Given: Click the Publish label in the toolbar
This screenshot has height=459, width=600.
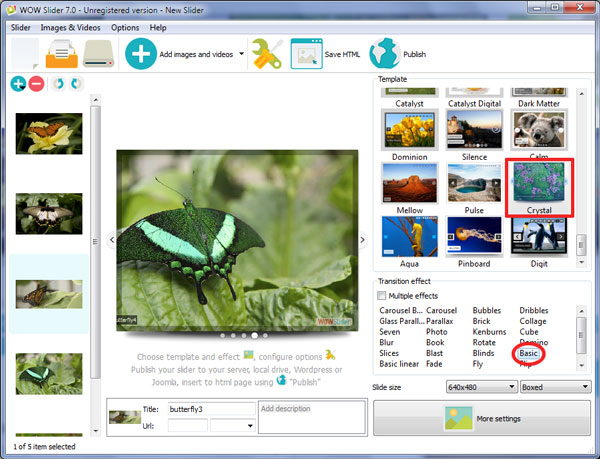Looking at the screenshot, I should (414, 54).
